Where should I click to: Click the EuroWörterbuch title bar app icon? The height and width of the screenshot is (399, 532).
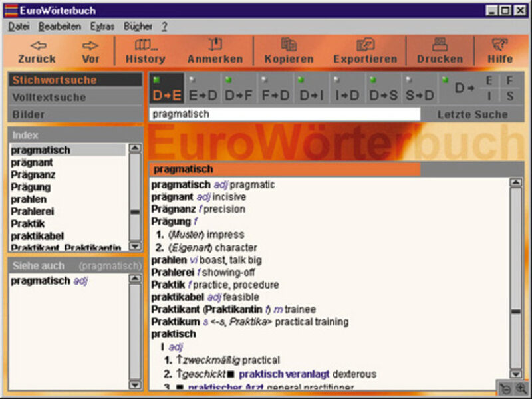11,11
